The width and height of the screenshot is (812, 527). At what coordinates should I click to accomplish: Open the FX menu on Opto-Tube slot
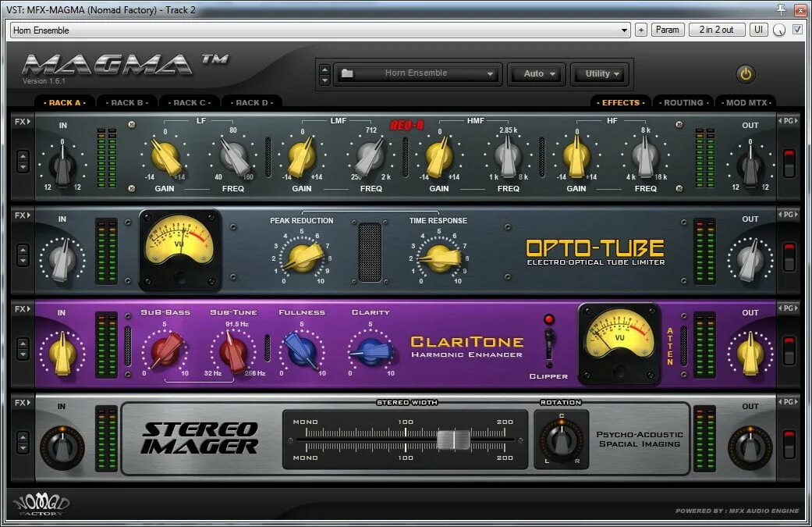click(23, 215)
